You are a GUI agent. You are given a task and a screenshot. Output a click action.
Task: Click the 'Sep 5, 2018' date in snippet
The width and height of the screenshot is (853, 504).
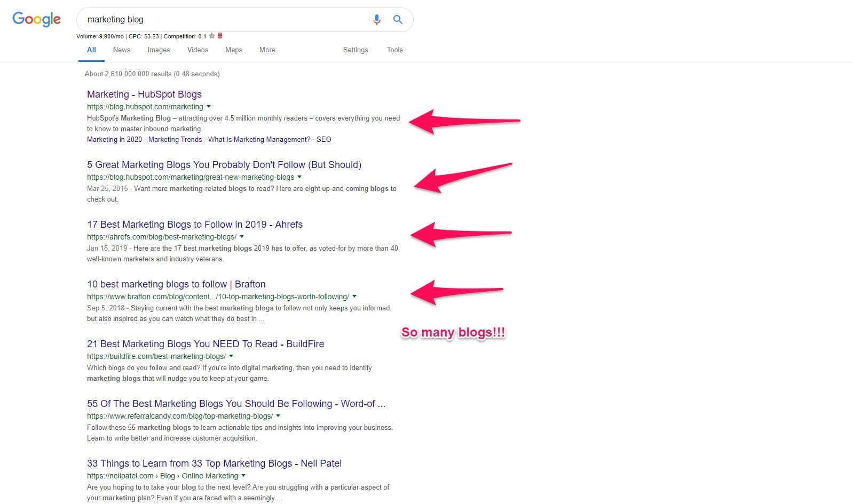106,308
